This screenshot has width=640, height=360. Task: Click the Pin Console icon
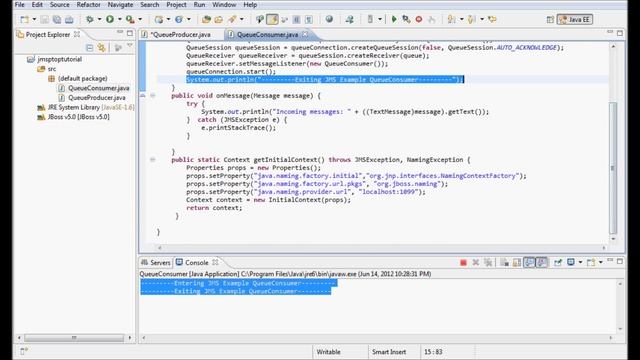[558, 262]
